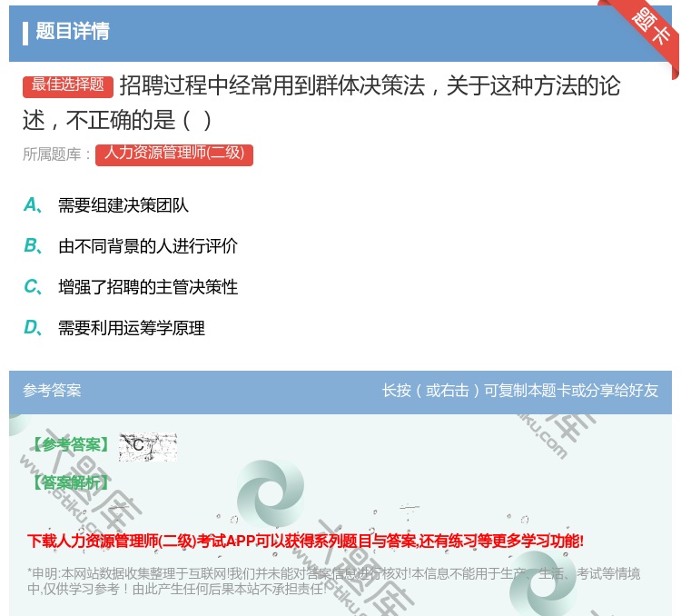This screenshot has height=616, width=681.
Task: Click the reference answer image showing C
Action: tap(148, 446)
